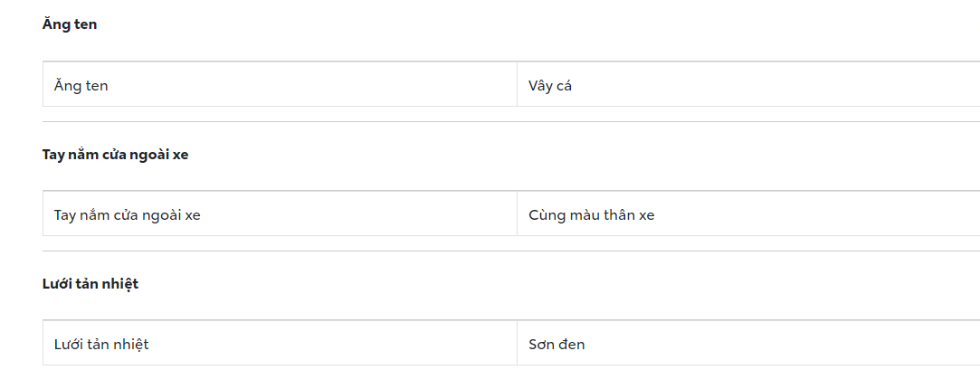Select the "Sơn đen" value cell
This screenshot has width=980, height=370.
pos(557,345)
